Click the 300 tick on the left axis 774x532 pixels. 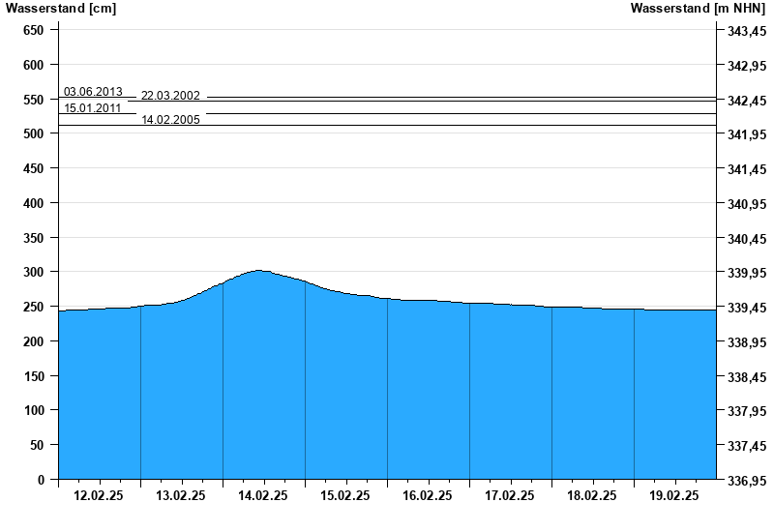click(34, 273)
